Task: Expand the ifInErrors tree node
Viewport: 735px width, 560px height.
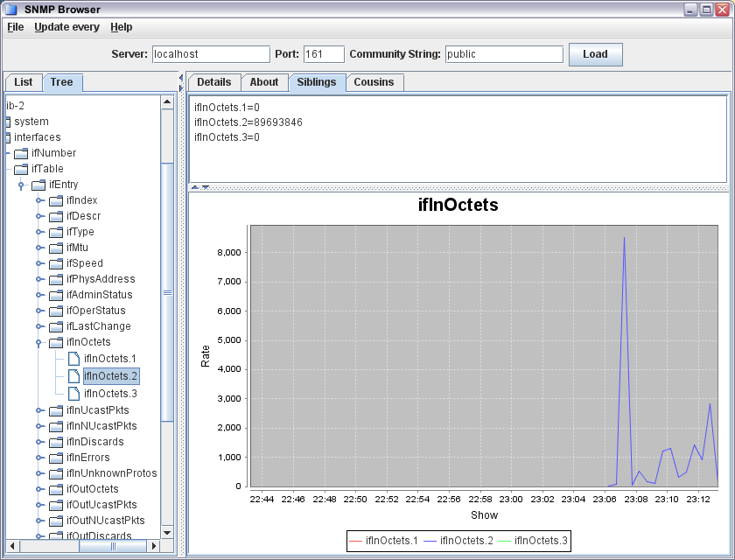Action: pos(39,458)
